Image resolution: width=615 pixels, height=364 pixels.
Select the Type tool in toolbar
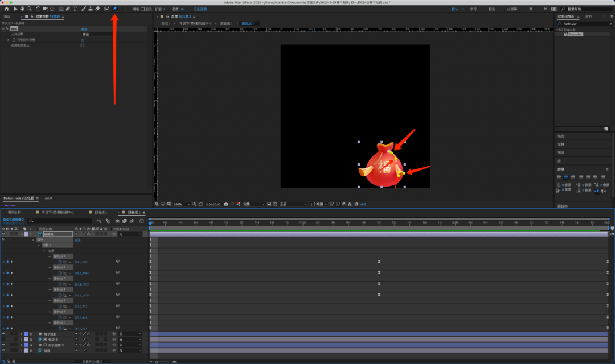(75, 9)
